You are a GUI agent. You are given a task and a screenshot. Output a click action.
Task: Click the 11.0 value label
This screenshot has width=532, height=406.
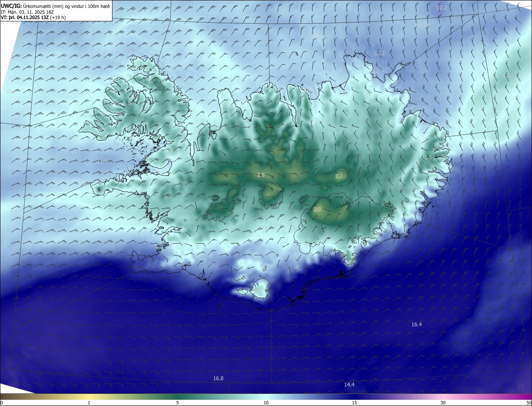tap(421, 24)
